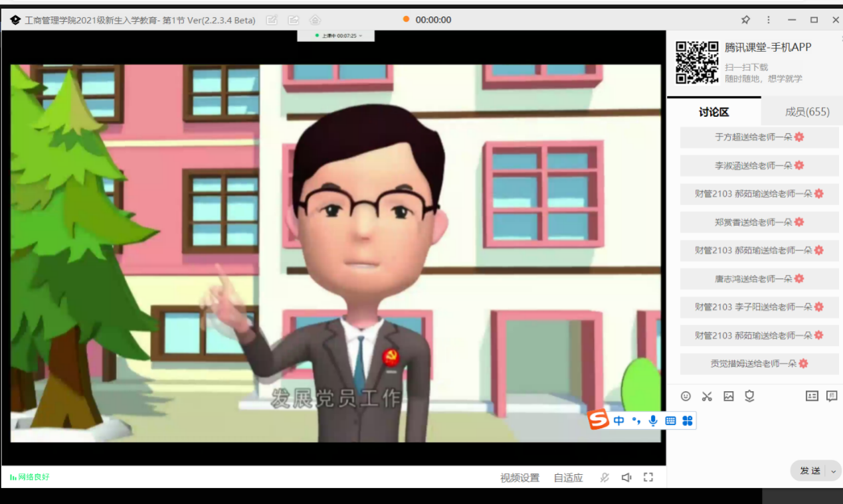This screenshot has height=504, width=843.
Task: Toggle the muted microphone under video
Action: (605, 477)
